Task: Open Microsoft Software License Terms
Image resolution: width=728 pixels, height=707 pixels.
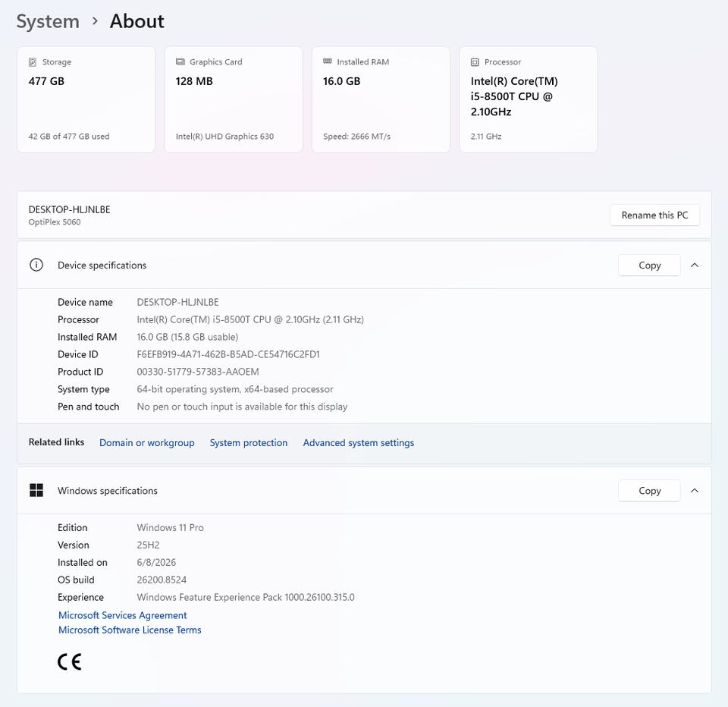Action: coord(130,630)
